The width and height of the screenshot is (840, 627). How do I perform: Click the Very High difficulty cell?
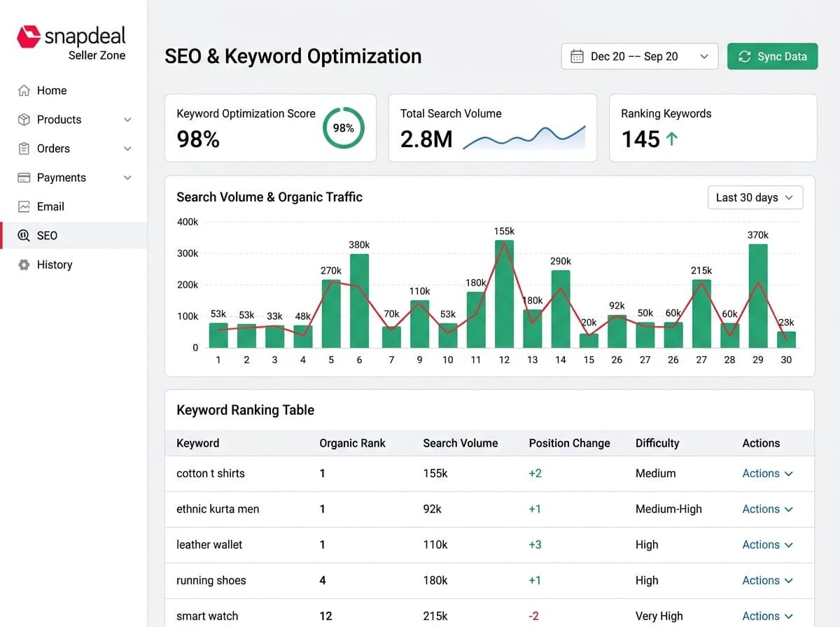point(659,617)
